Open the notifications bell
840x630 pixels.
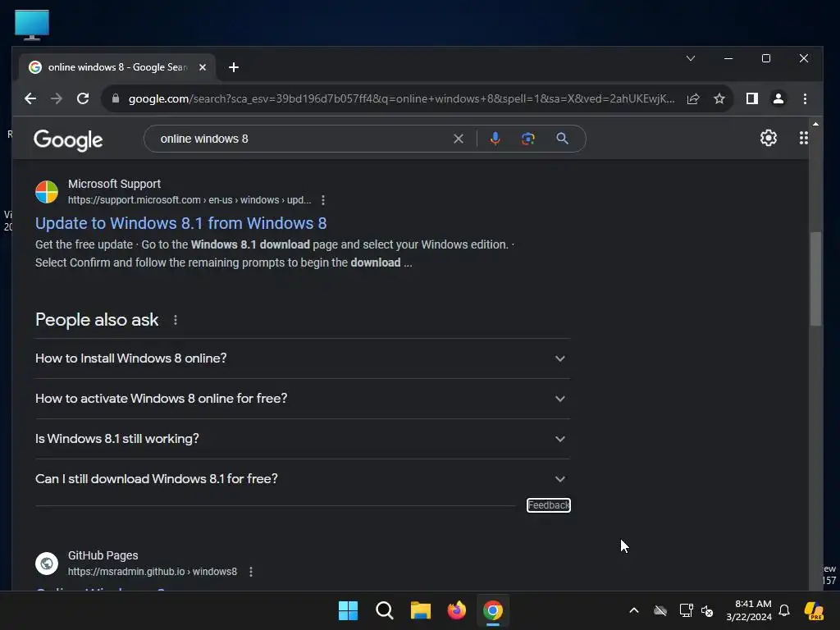pos(784,610)
